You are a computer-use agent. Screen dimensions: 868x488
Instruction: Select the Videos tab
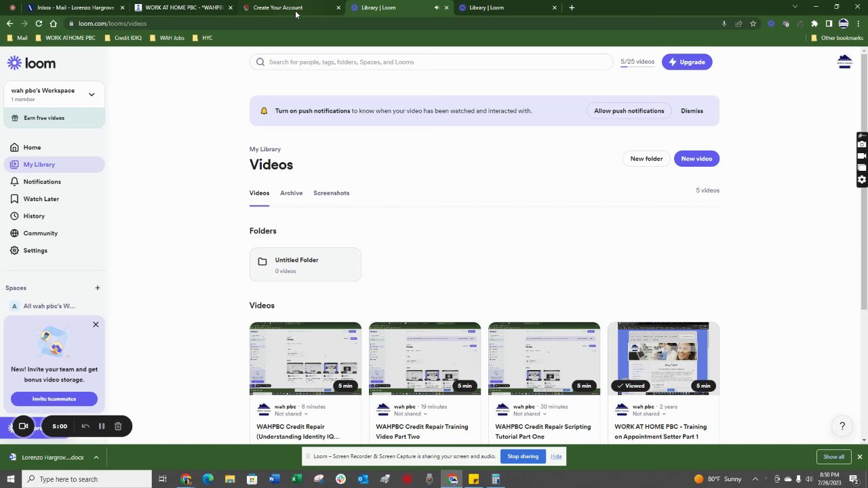click(x=259, y=193)
